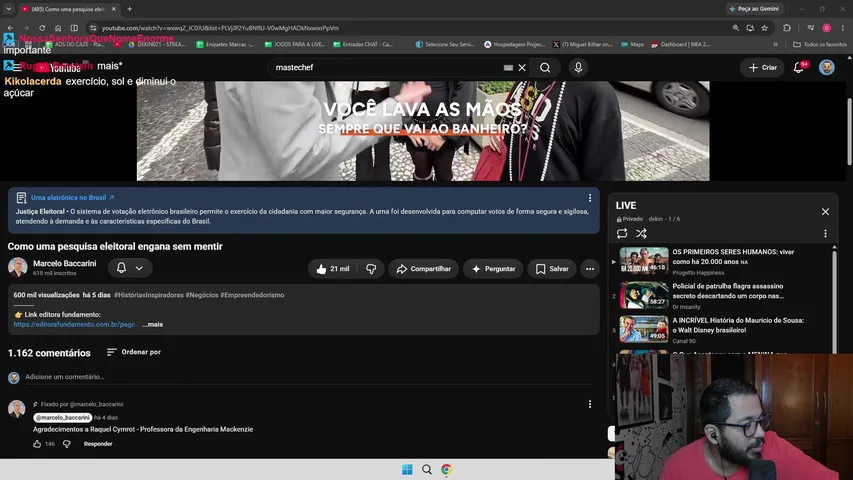853x480 pixels.
Task: Show more bookmarks chevron
Action: [776, 44]
